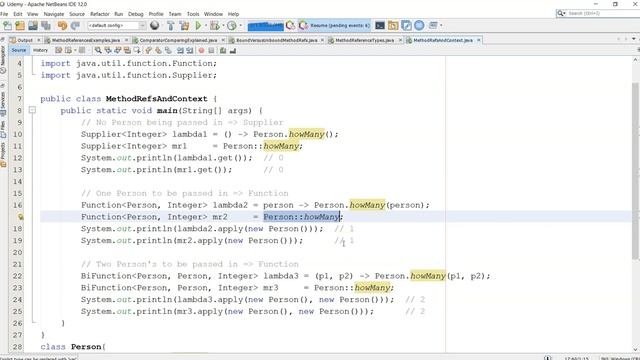This screenshot has width=640, height=360.
Task: Click the New Project icon
Action: [x=20, y=26]
